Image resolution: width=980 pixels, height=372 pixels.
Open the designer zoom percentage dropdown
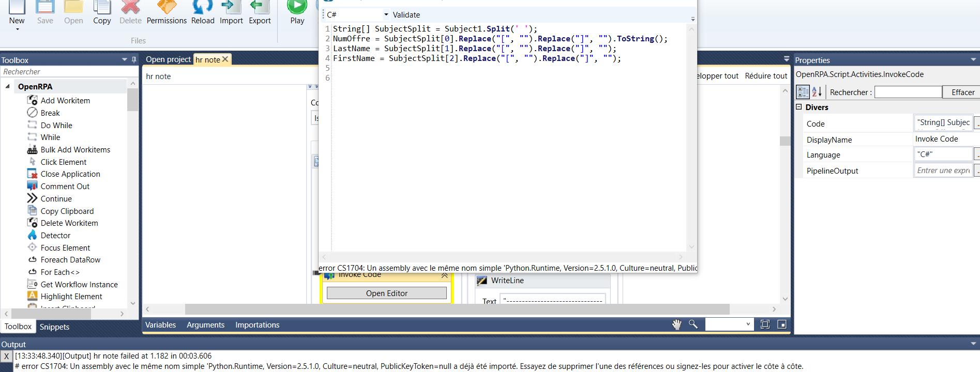pyautogui.click(x=748, y=324)
